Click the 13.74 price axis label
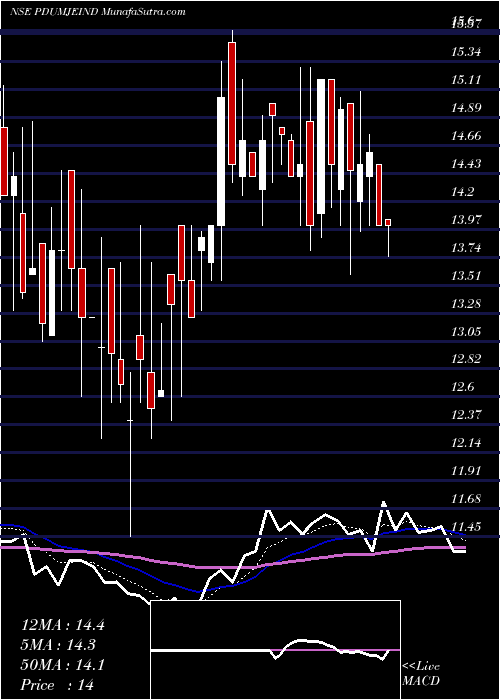 pyautogui.click(x=466, y=248)
